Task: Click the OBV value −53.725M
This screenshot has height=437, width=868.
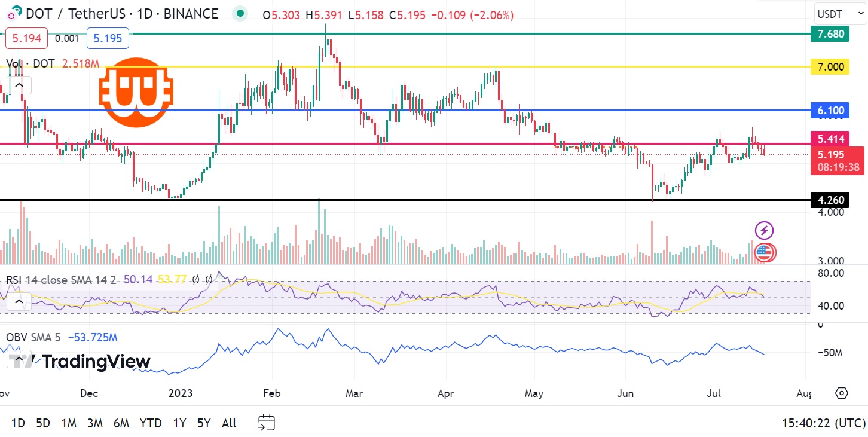Action: click(93, 337)
